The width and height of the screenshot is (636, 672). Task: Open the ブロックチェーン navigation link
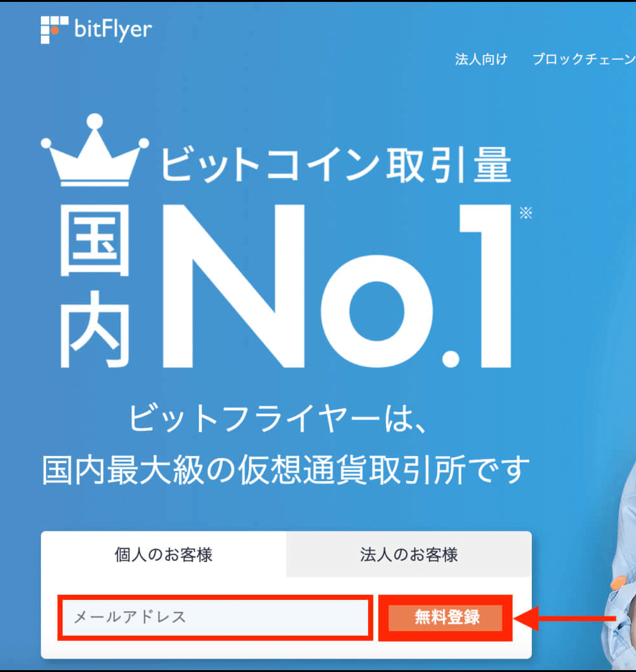pyautogui.click(x=584, y=59)
